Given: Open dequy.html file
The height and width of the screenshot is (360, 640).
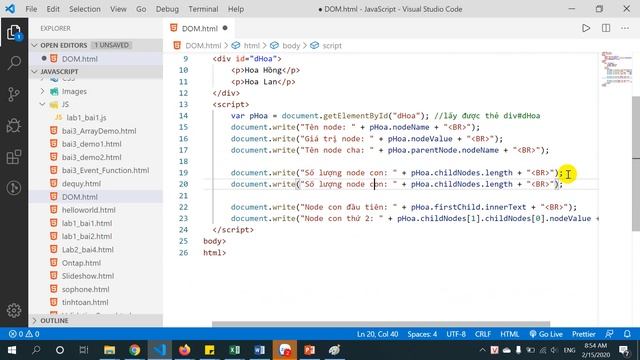Looking at the screenshot, I should [x=81, y=184].
